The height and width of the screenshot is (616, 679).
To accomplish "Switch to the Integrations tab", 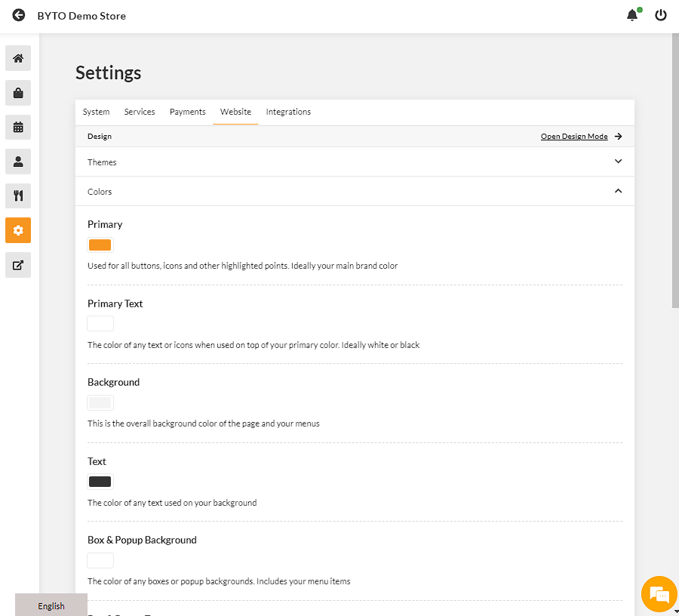I will (x=288, y=112).
